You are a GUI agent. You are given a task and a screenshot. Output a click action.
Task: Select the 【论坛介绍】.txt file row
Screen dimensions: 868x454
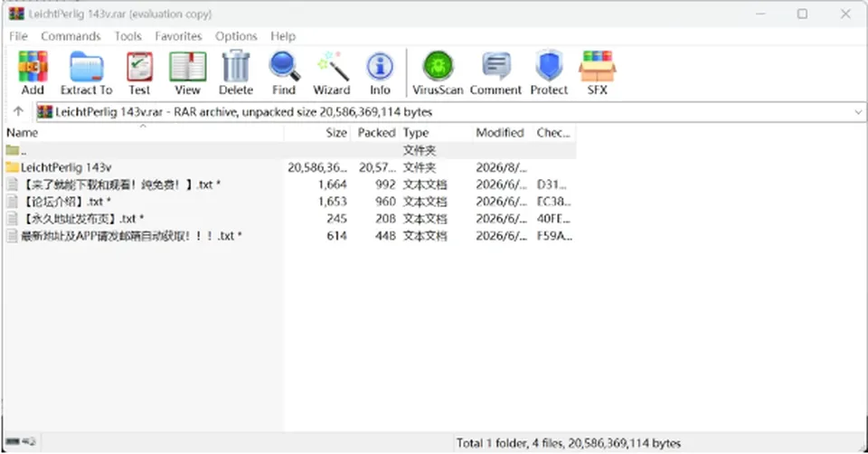pos(290,202)
